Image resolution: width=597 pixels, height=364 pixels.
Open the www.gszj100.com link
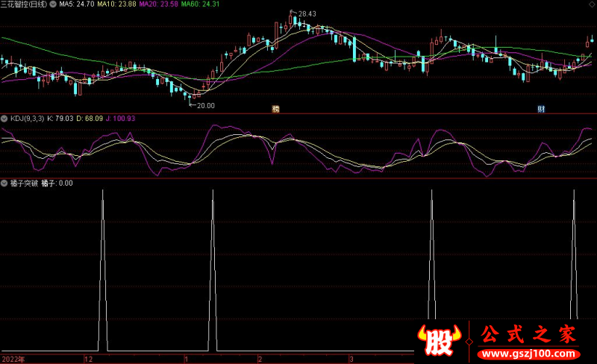[528, 352]
